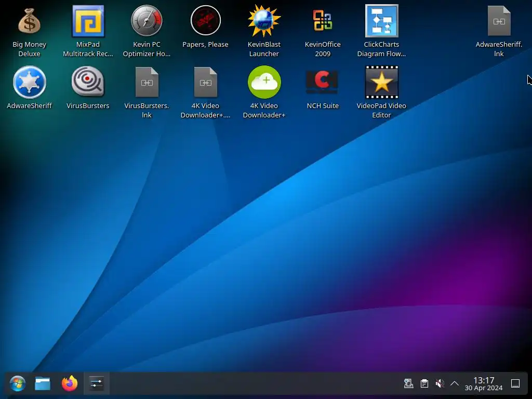The image size is (532, 399).
Task: Open the clipboard tray icon
Action: [424, 384]
